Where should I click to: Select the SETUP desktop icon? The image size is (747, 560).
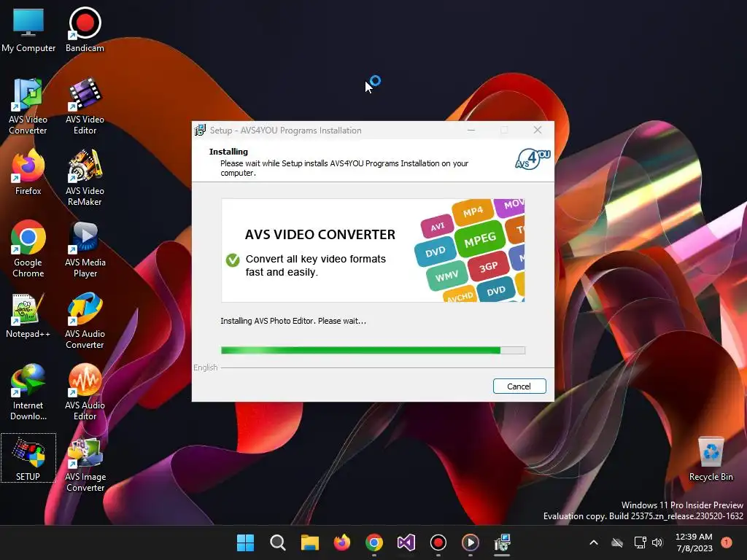pyautogui.click(x=28, y=458)
